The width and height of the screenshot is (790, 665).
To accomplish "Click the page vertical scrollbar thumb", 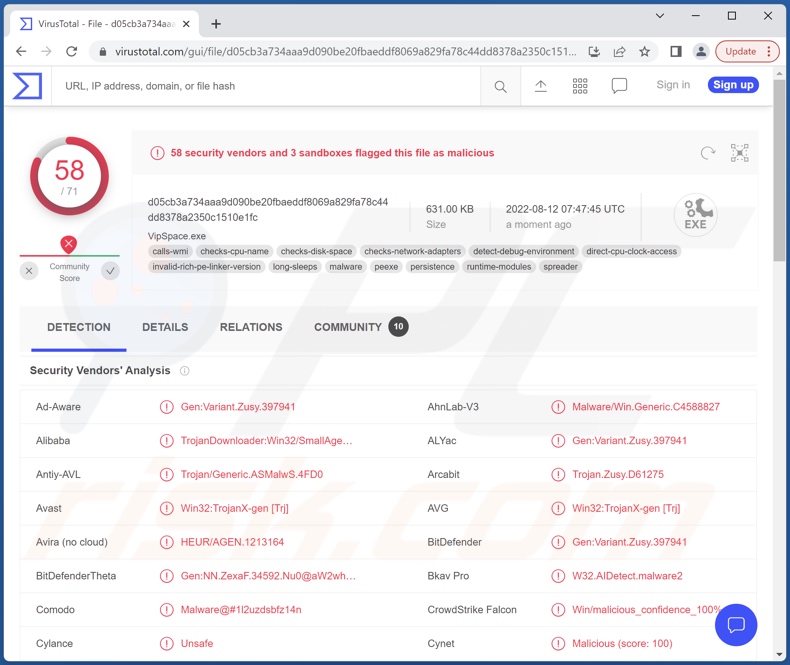I will tap(779, 169).
